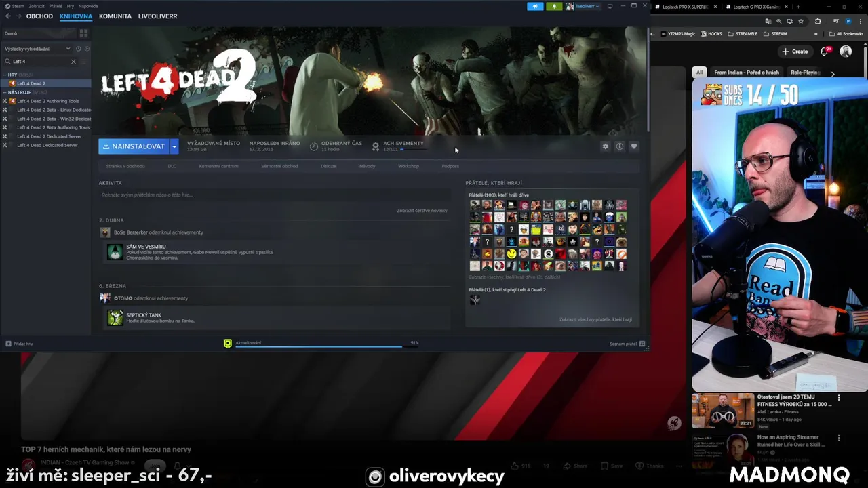This screenshot has width=868, height=488.
Task: Open Chrome extensions puzzle icon
Action: tap(817, 21)
